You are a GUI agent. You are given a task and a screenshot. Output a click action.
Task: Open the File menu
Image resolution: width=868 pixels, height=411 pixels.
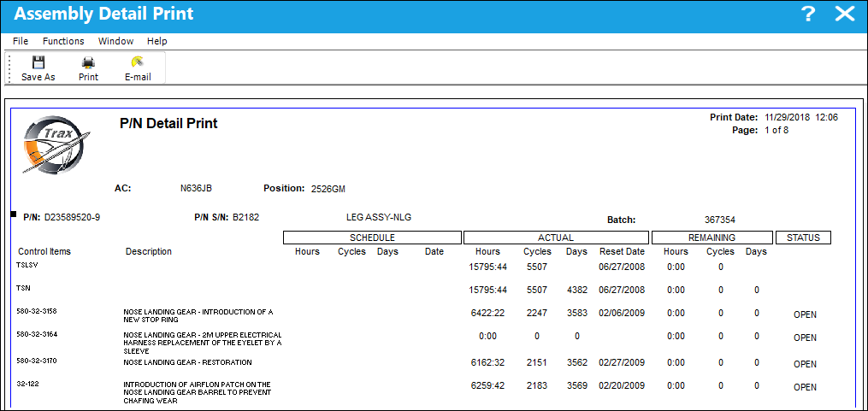click(21, 41)
